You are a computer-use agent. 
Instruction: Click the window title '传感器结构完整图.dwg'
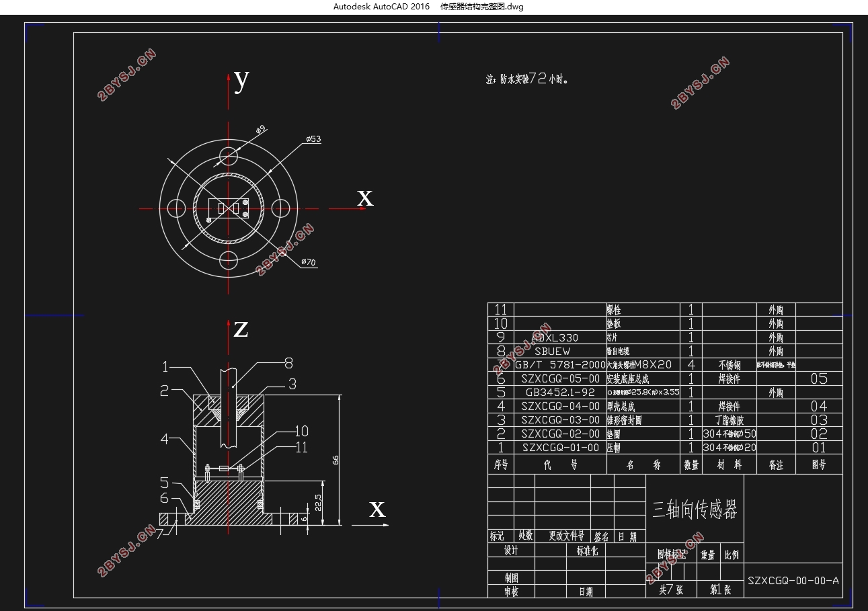481,7
